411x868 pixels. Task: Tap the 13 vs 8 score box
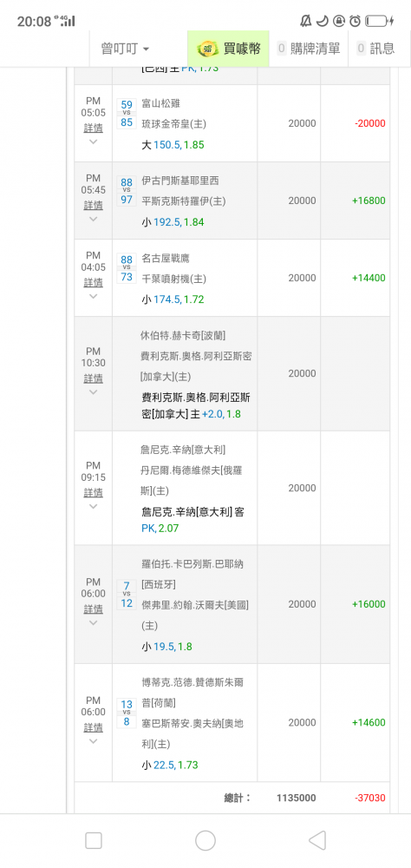127,713
